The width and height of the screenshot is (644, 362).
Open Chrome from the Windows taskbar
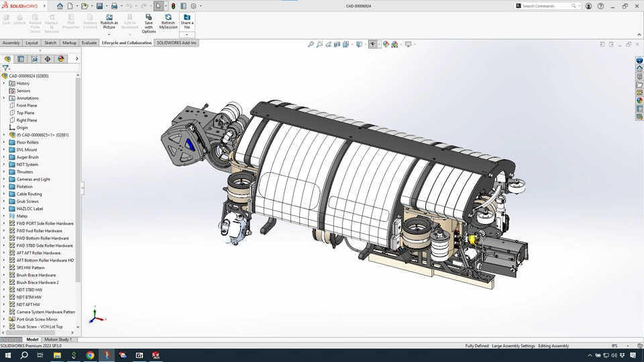click(90, 355)
